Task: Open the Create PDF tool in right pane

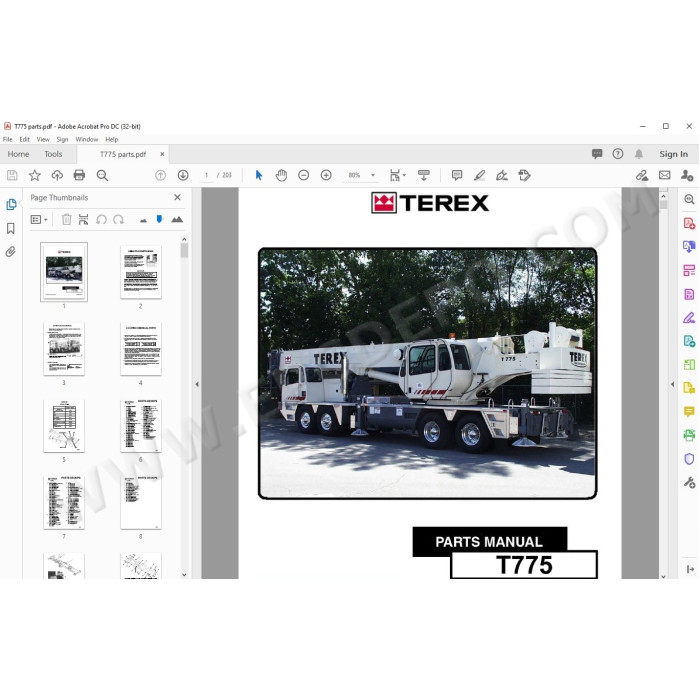Action: pos(689,223)
